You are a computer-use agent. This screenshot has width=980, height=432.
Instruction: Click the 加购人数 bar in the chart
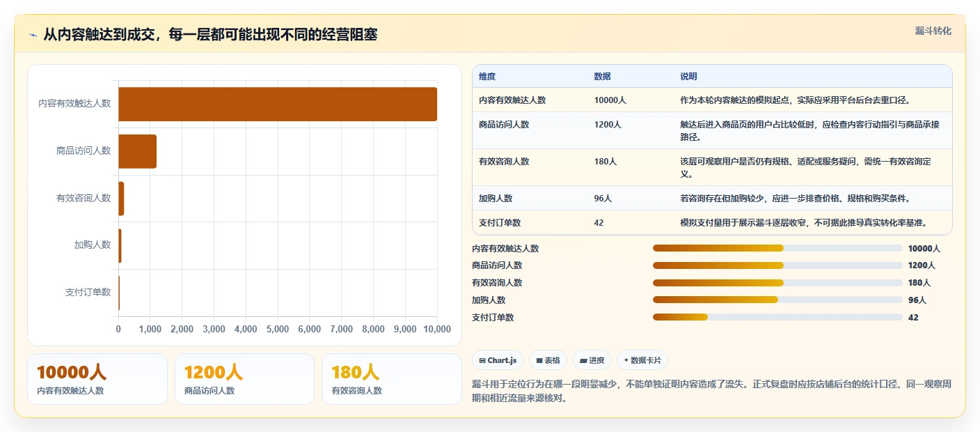pyautogui.click(x=120, y=246)
